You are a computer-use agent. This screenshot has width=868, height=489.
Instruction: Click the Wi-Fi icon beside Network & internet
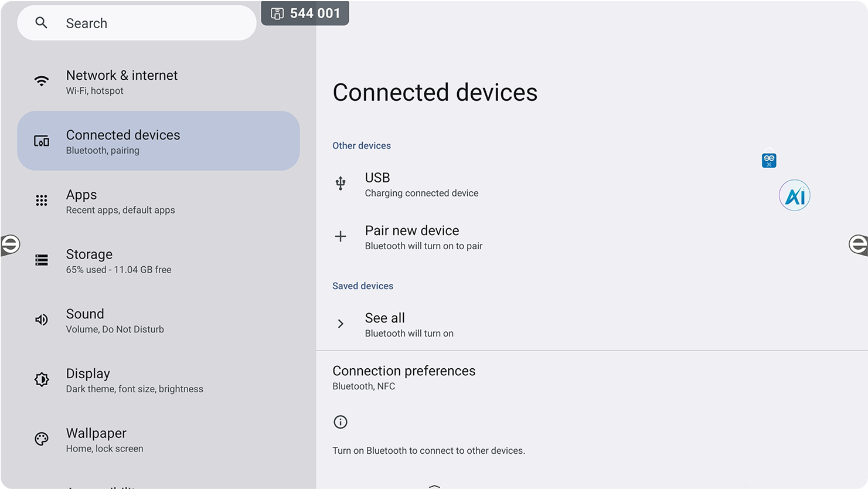click(42, 81)
